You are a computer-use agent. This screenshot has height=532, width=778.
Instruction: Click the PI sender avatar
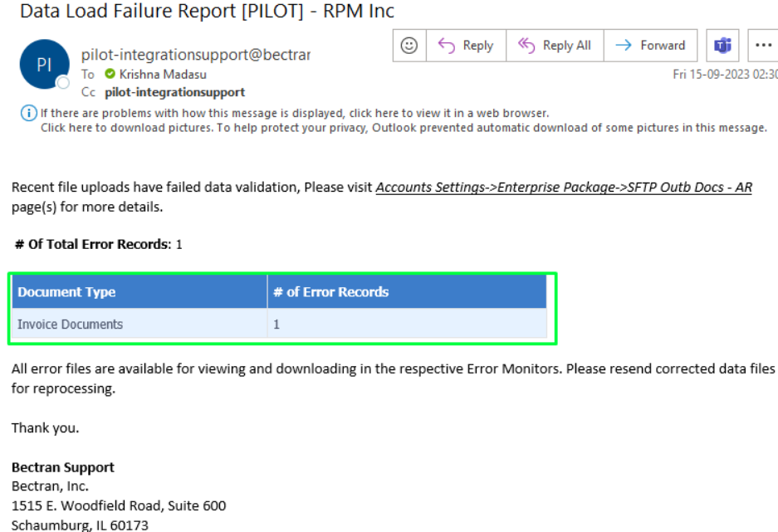tap(45, 65)
